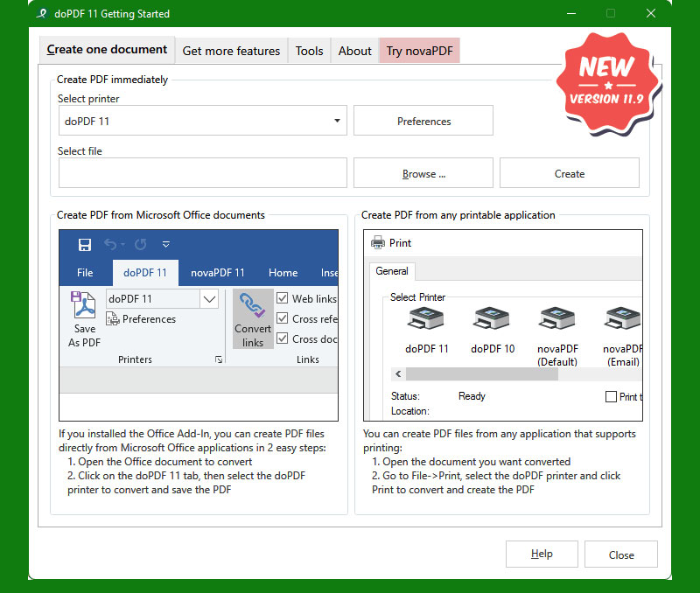The height and width of the screenshot is (593, 700).
Task: Click the Browse button
Action: pos(423,172)
